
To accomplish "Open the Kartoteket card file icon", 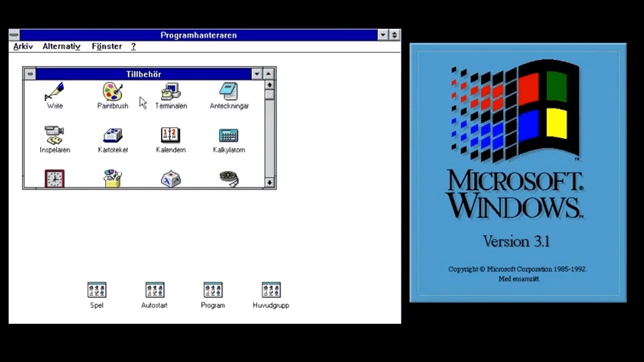I will [x=113, y=135].
